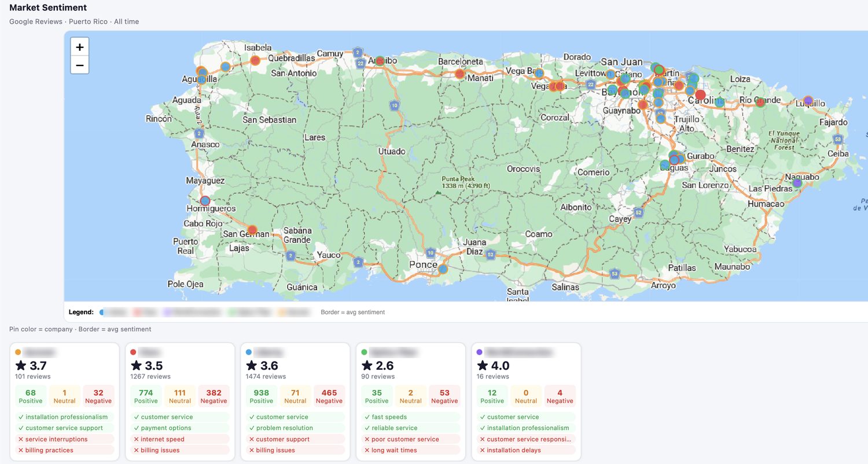Select the red pin near Isabela
Viewport: 868px width, 464px height.
(x=255, y=60)
